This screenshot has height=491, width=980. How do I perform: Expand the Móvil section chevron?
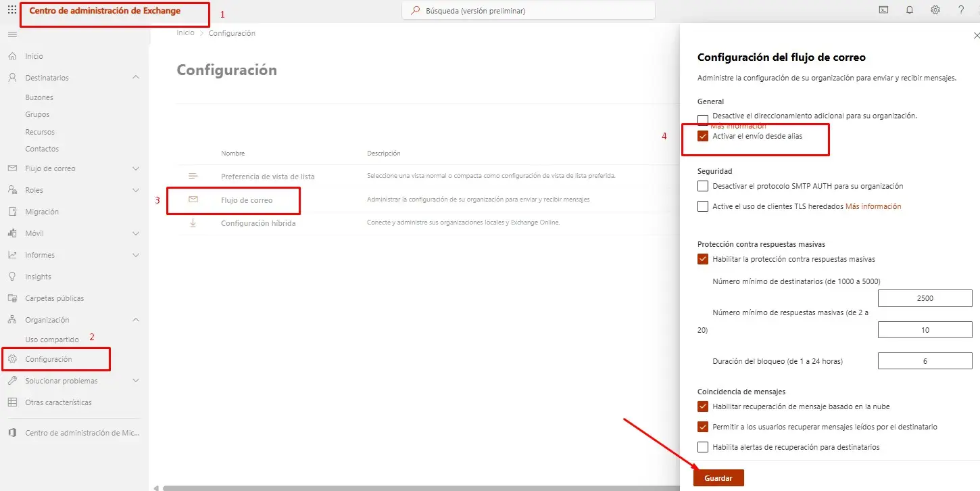pos(136,233)
